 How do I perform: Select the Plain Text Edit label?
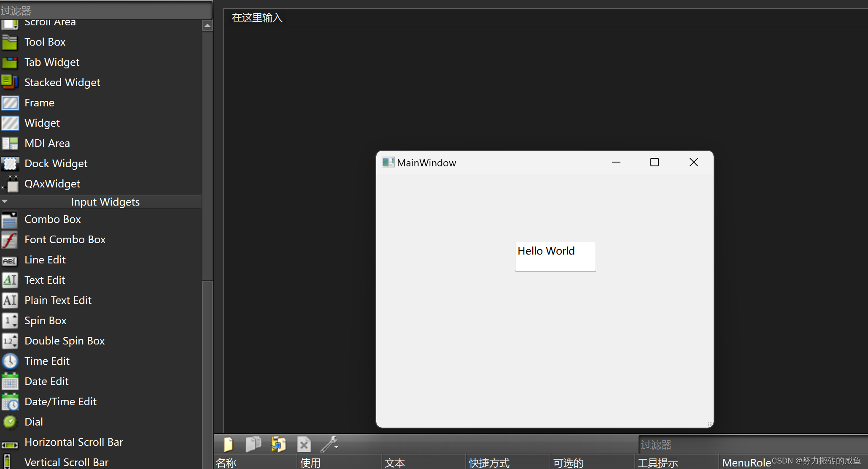pyautogui.click(x=58, y=300)
